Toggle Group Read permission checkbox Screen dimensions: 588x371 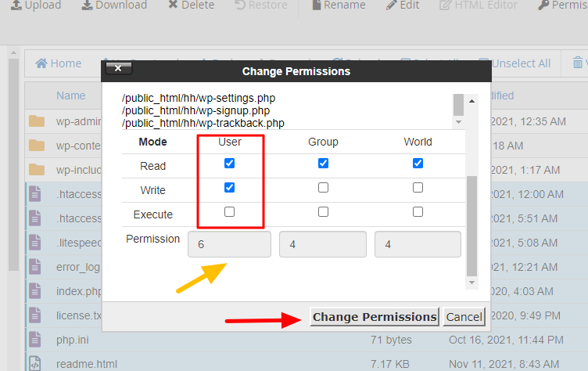[x=323, y=164]
